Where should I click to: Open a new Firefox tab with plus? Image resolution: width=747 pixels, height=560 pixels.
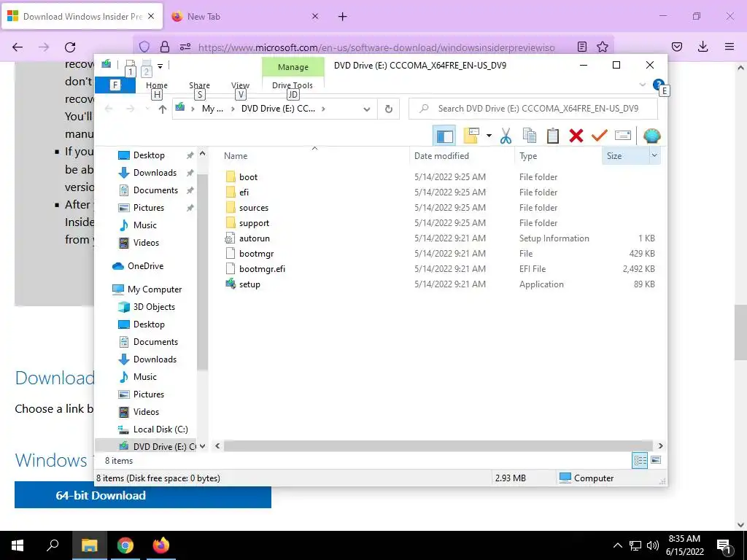coord(343,17)
